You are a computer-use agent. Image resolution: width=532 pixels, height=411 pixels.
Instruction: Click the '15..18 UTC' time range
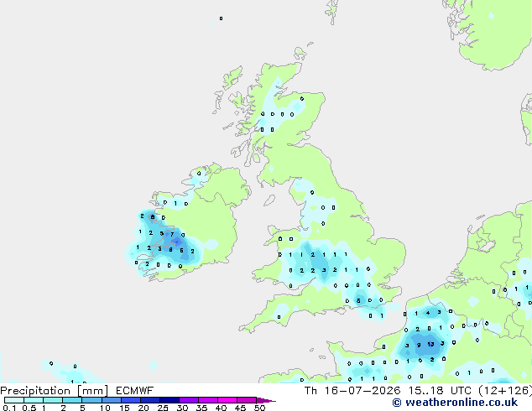click(440, 391)
